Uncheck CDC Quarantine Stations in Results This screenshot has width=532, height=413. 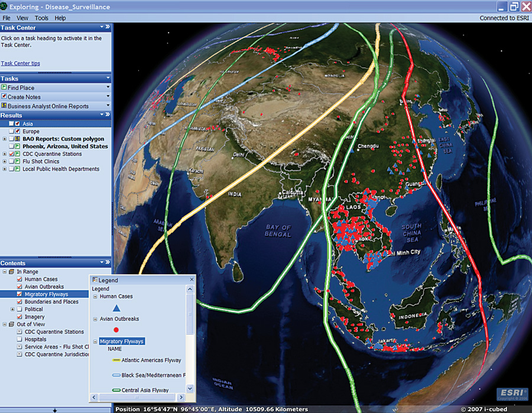point(11,154)
